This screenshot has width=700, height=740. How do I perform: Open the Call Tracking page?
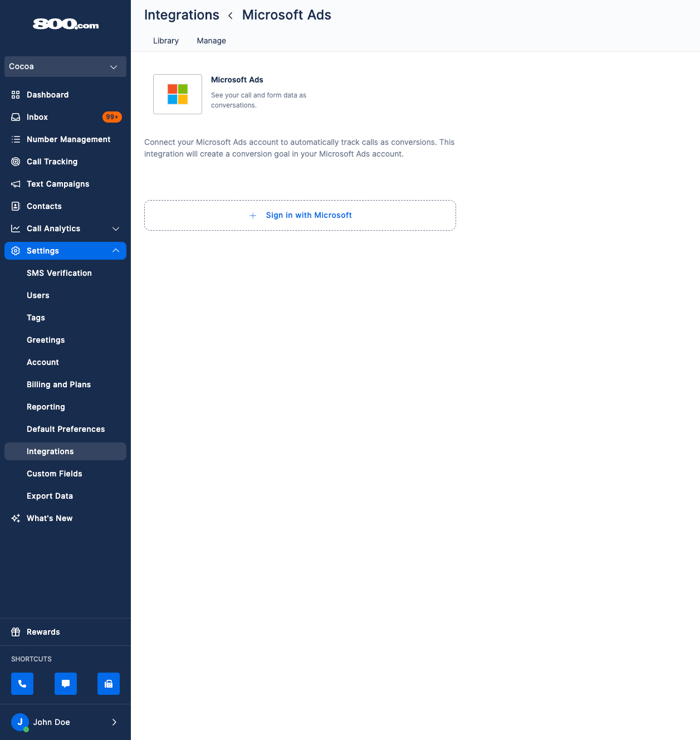(x=65, y=162)
